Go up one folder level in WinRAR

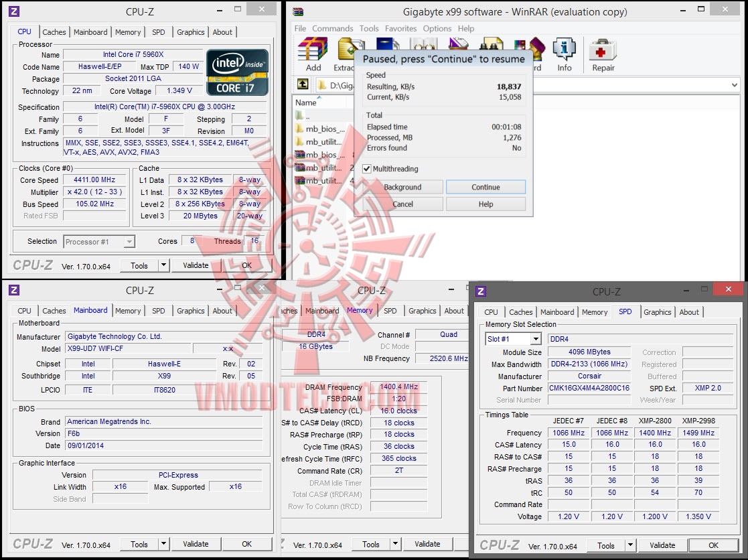303,84
